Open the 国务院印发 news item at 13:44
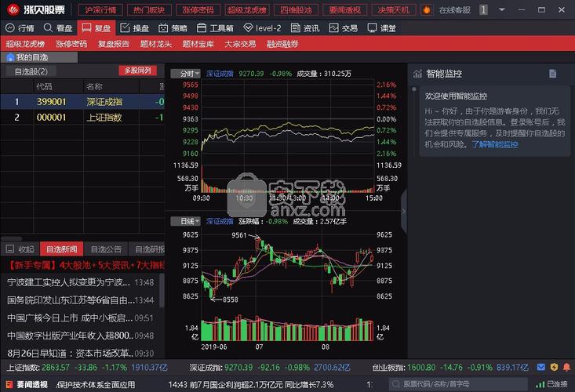Image resolution: width=575 pixels, height=392 pixels. [x=81, y=300]
